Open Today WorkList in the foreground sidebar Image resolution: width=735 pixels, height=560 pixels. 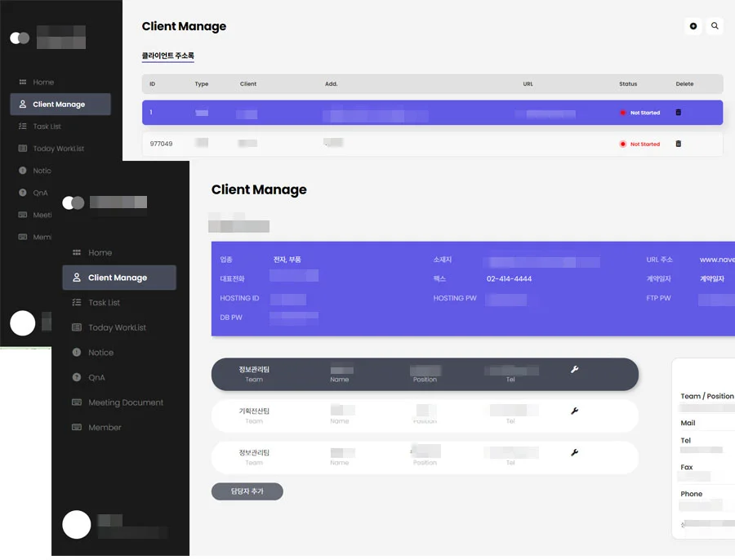117,327
